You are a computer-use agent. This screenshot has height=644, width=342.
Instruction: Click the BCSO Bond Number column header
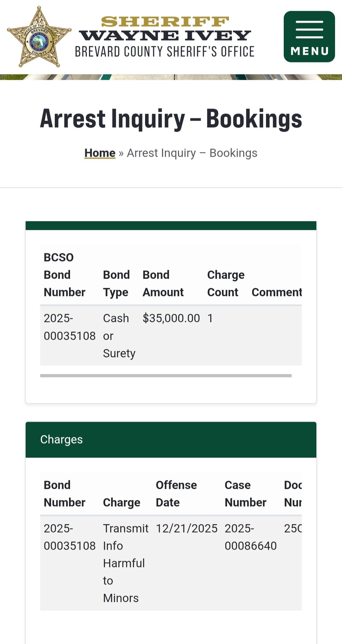pos(65,275)
